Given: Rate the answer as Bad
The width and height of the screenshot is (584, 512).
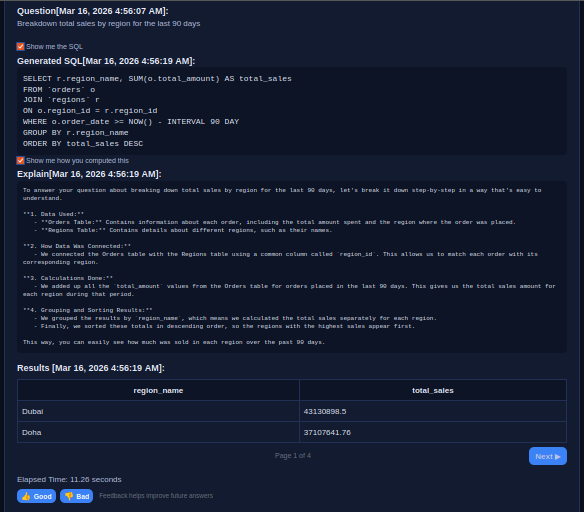Looking at the screenshot, I should 76,496.
